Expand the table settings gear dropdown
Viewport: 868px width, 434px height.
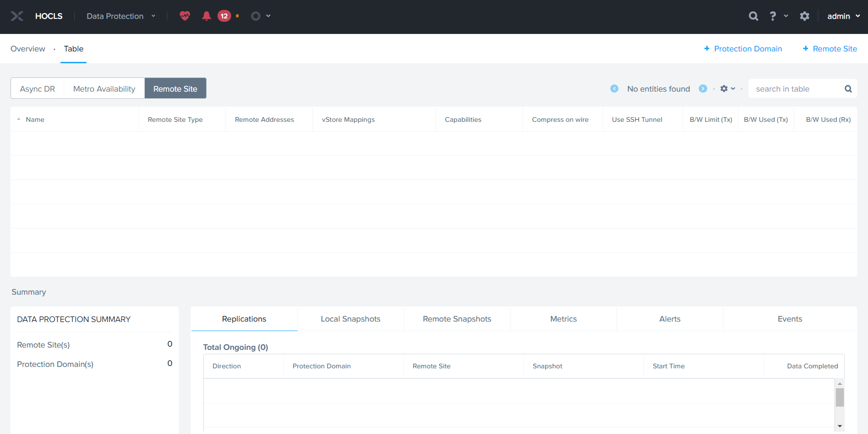pyautogui.click(x=727, y=89)
